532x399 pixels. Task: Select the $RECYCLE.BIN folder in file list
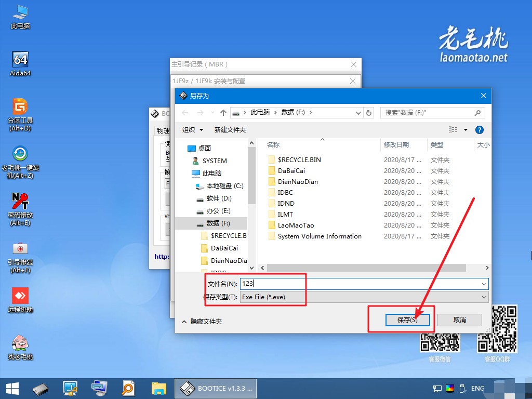click(299, 160)
